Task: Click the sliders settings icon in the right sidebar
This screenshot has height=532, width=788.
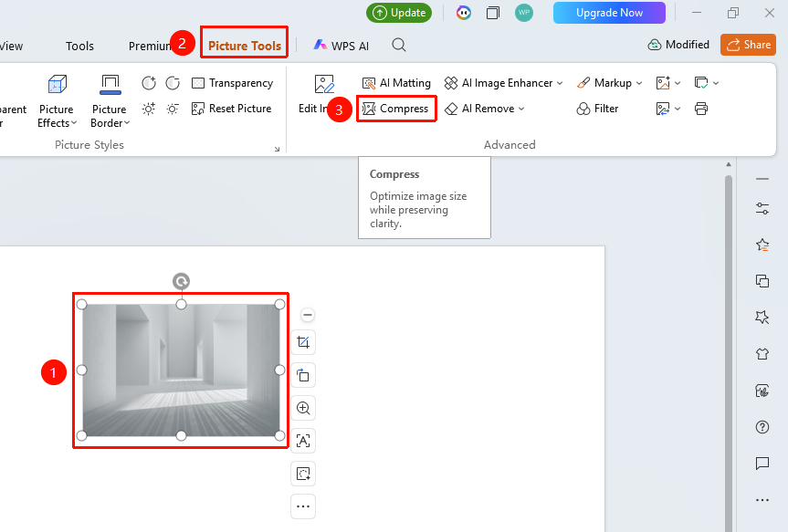Action: [762, 208]
